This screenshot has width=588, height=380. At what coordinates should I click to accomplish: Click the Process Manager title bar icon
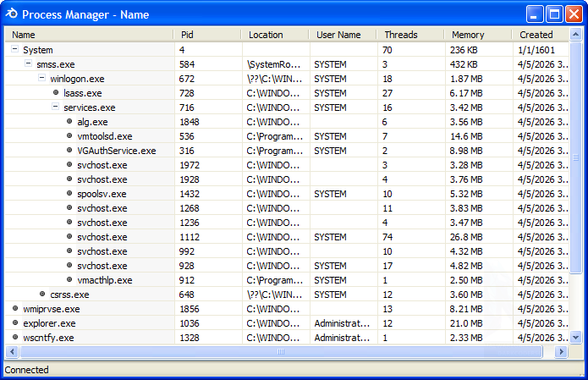[x=12, y=14]
